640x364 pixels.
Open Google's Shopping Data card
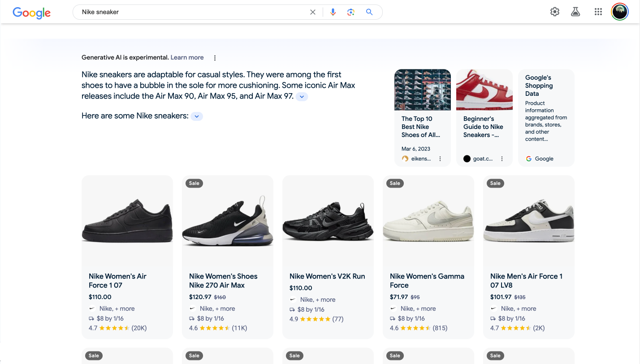tap(546, 118)
